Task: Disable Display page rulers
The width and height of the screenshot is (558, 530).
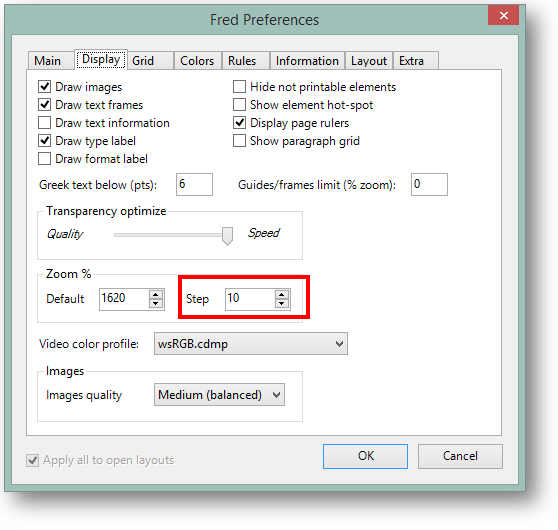Action: click(239, 122)
